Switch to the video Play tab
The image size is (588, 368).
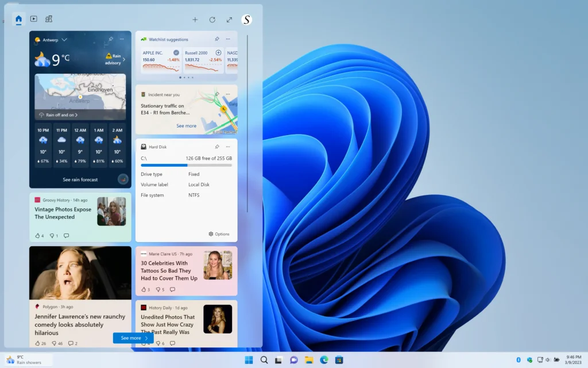pos(34,19)
